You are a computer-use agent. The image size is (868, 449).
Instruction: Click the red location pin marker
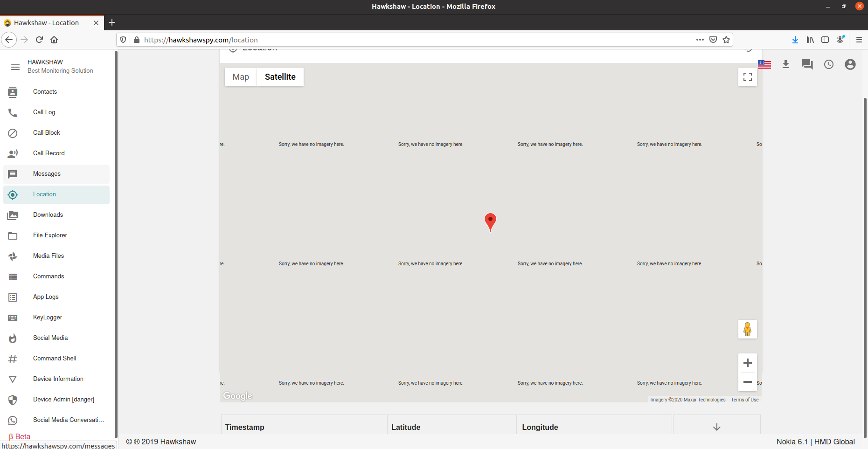[x=490, y=222]
